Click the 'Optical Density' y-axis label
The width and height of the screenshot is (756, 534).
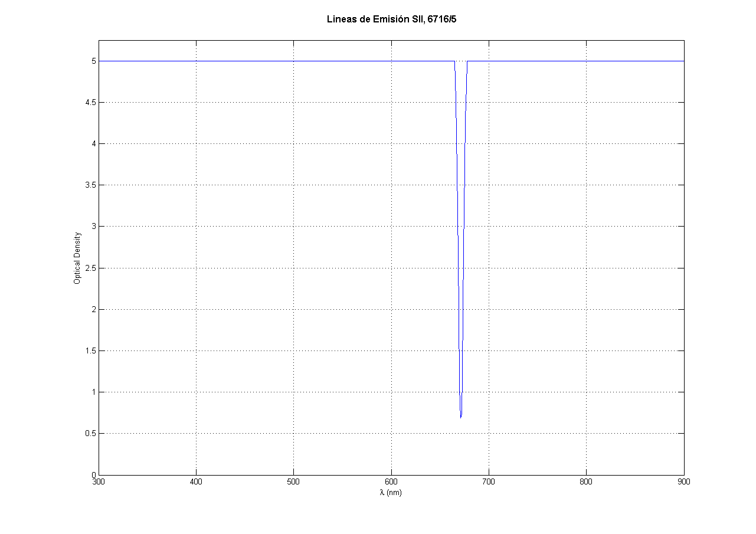77,257
